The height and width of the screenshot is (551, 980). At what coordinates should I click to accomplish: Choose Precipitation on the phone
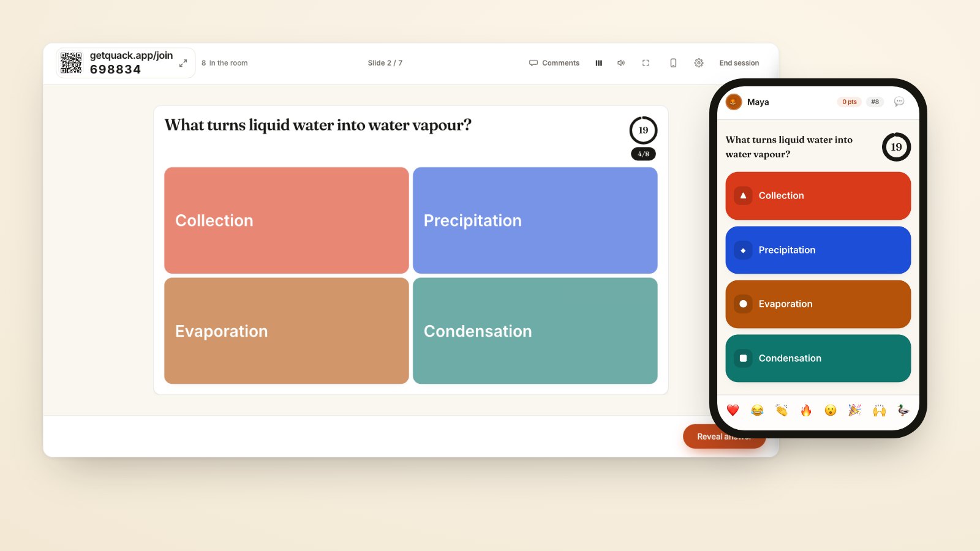pyautogui.click(x=818, y=250)
